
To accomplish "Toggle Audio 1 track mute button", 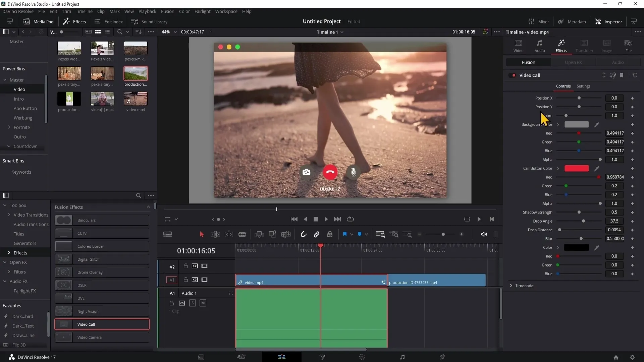I will (x=203, y=303).
